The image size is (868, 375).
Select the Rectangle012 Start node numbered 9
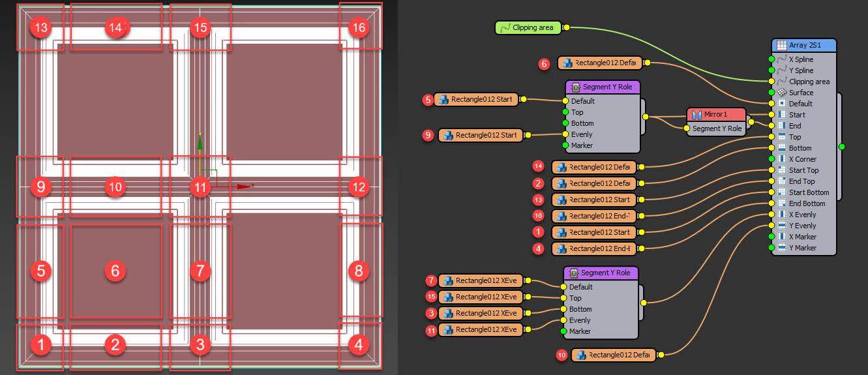click(485, 136)
